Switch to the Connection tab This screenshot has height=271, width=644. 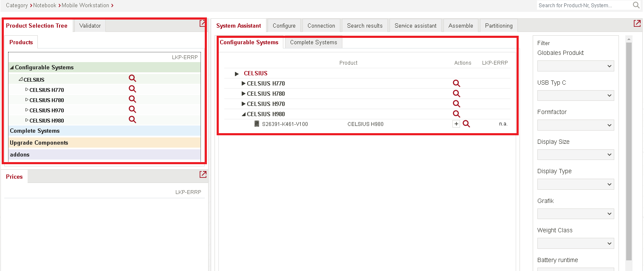point(321,26)
